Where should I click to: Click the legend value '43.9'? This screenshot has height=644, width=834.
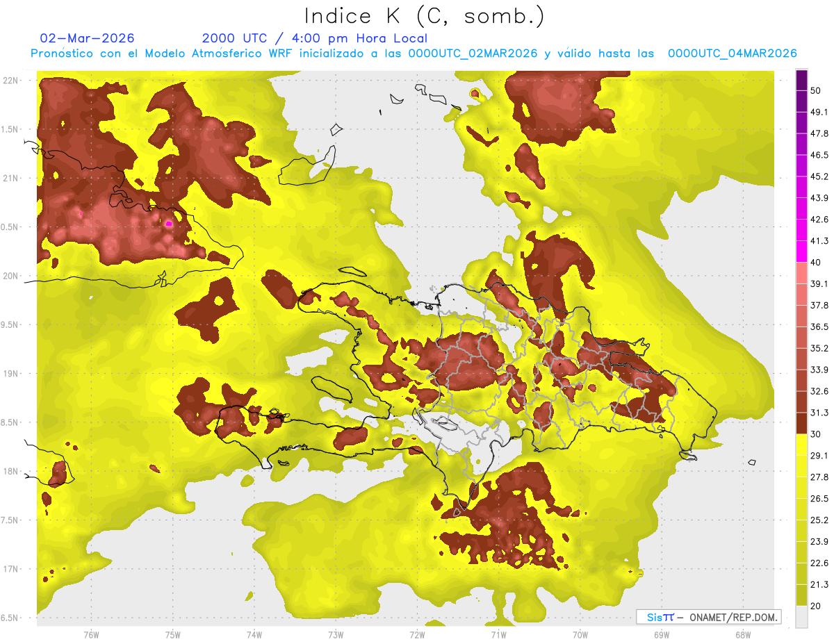point(819,199)
